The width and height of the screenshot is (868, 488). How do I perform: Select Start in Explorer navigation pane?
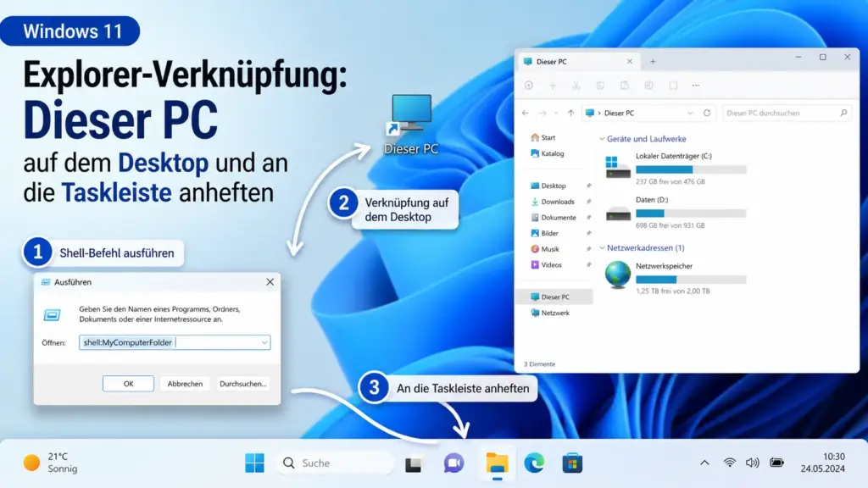pyautogui.click(x=543, y=137)
